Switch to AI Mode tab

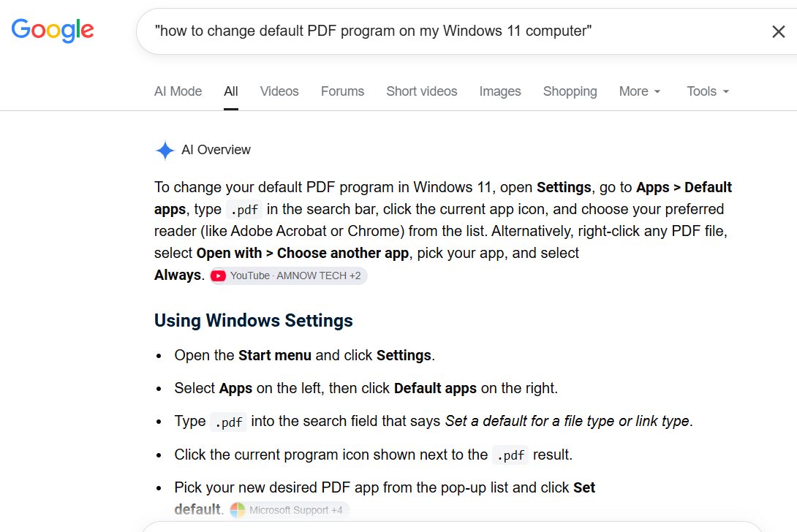pyautogui.click(x=178, y=91)
